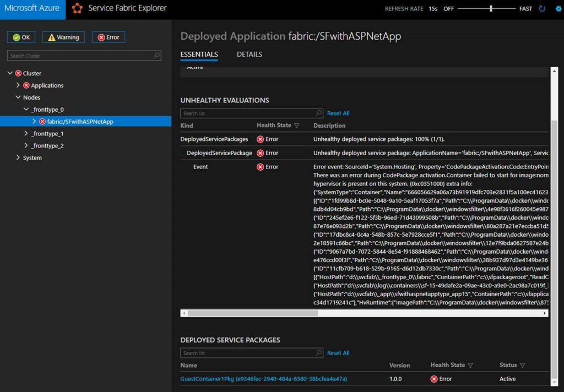
Task: Switch to the ESSENTIALS tab
Action: pos(199,55)
